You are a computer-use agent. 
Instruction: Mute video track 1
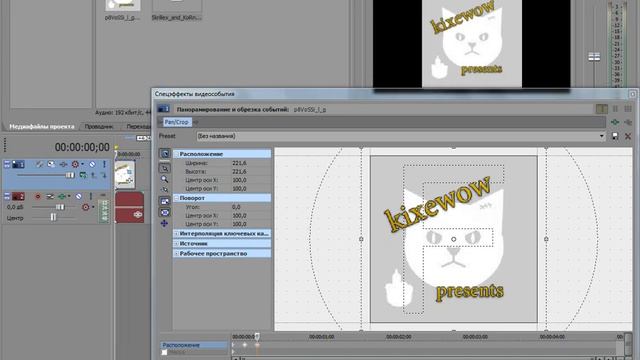coord(93,164)
